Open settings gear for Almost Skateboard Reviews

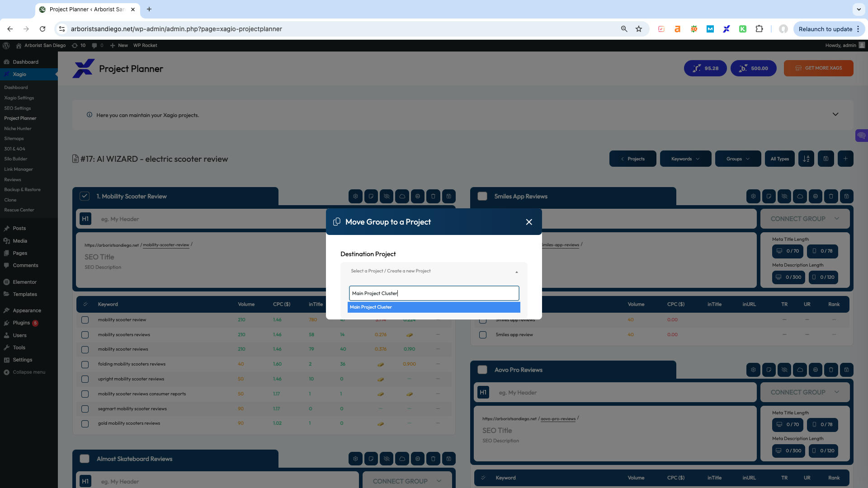click(x=355, y=459)
